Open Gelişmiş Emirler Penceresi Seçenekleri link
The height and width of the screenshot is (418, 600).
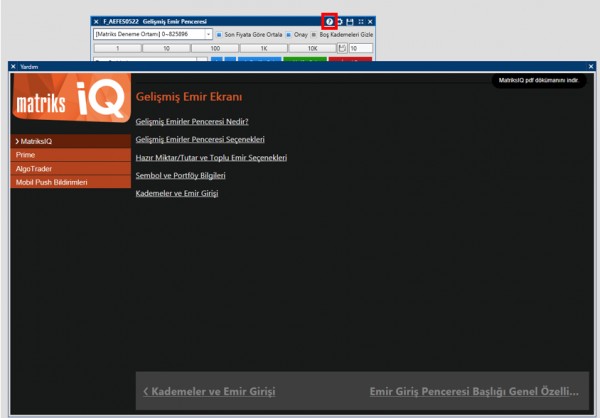coord(200,139)
